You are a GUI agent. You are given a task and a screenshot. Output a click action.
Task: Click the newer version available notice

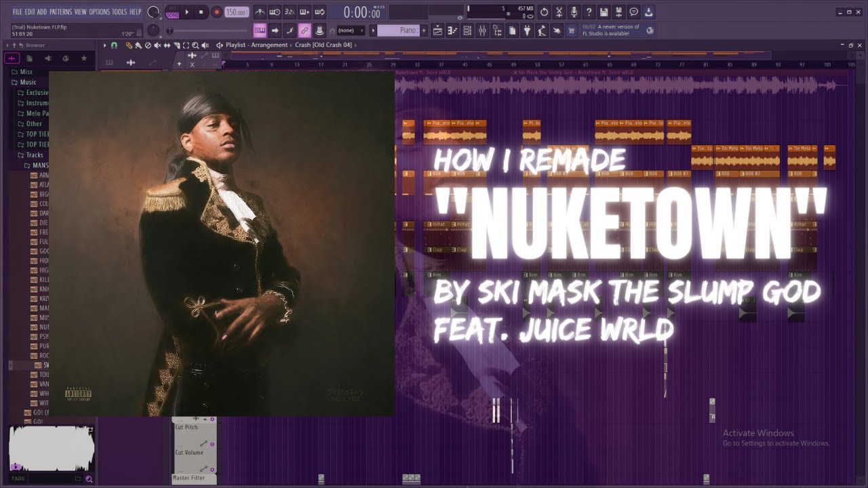click(618, 30)
